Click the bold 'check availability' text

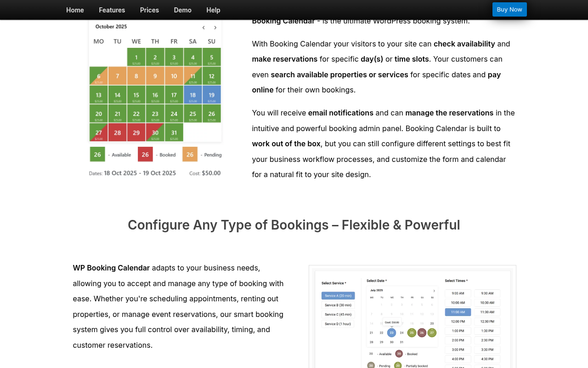point(464,44)
